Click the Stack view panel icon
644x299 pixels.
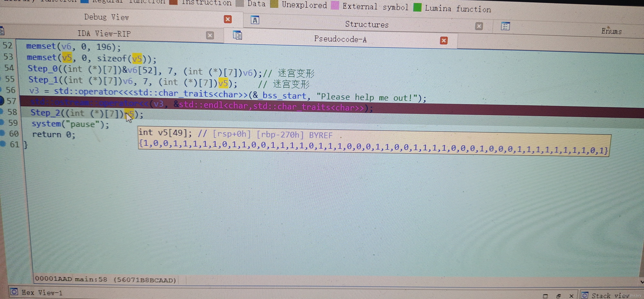click(x=584, y=295)
